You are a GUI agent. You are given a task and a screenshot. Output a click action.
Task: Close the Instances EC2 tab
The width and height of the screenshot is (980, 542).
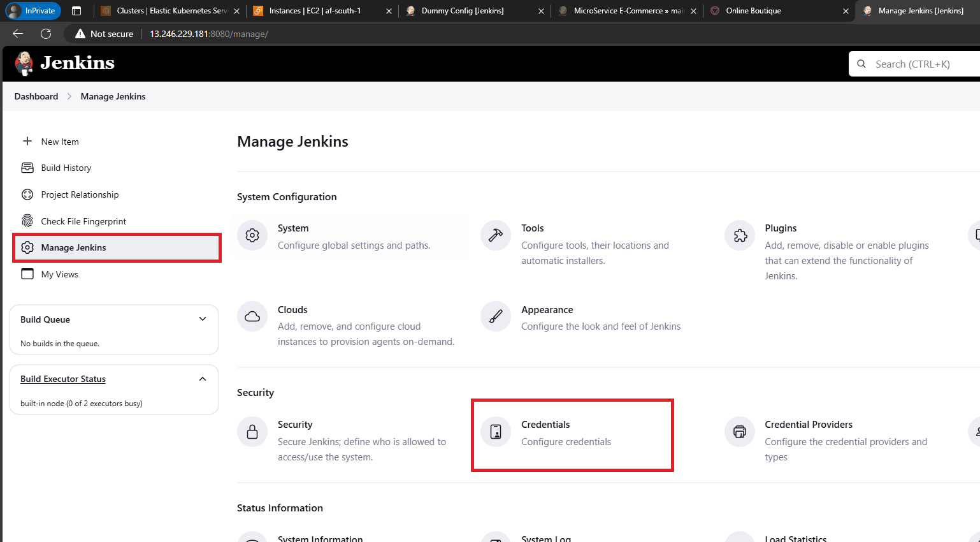(389, 11)
